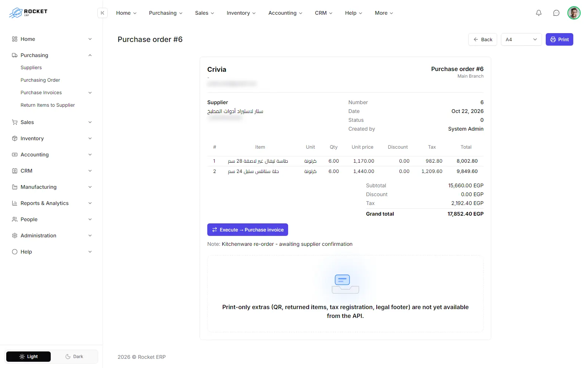Click the Manufacturing factory icon in sidebar
588x368 pixels.
(x=15, y=187)
